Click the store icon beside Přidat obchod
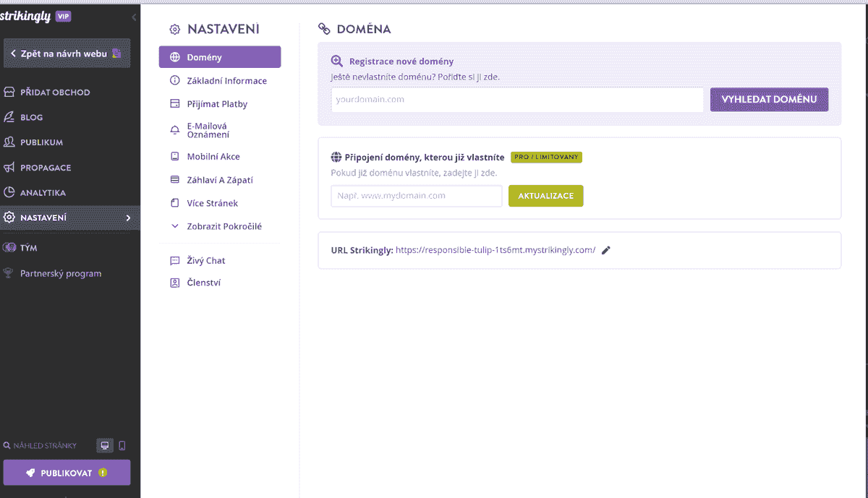Viewport: 868px width, 498px height. 9,93
